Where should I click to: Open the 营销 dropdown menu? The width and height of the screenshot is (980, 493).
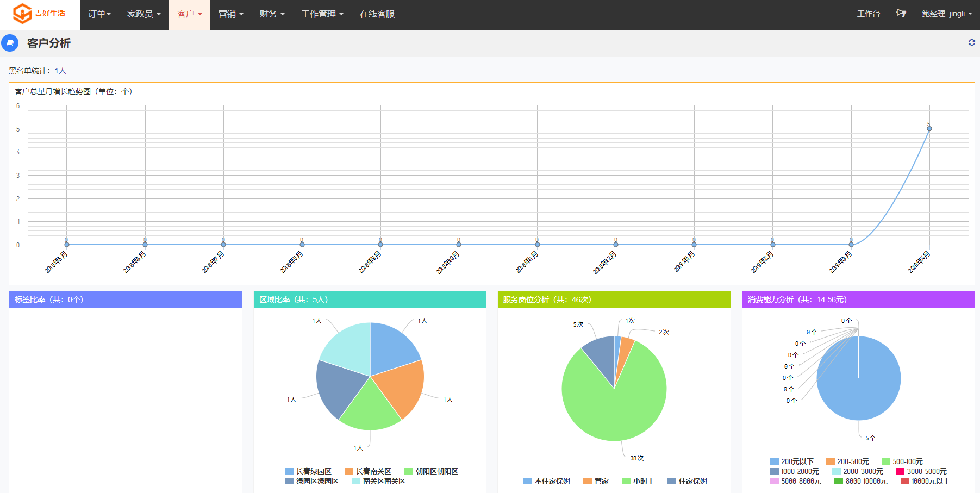click(231, 14)
